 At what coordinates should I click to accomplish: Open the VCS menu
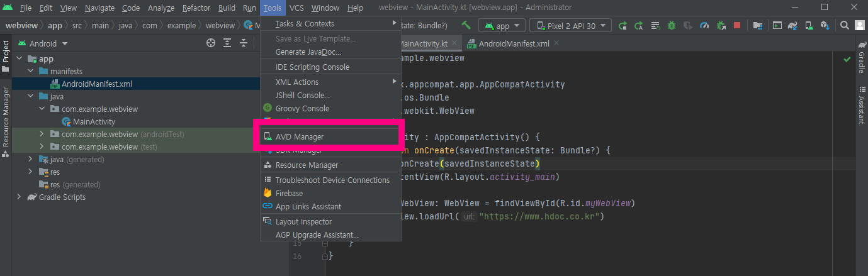(x=296, y=8)
